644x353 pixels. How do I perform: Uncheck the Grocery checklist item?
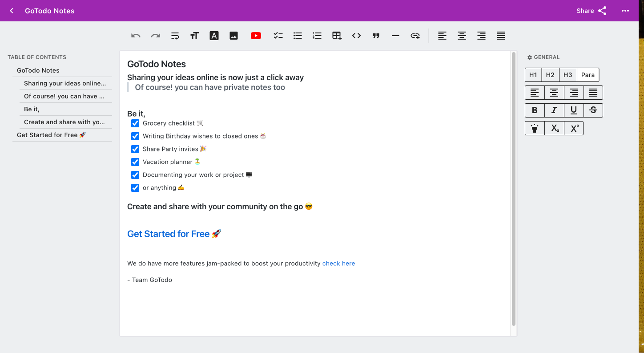(x=135, y=123)
